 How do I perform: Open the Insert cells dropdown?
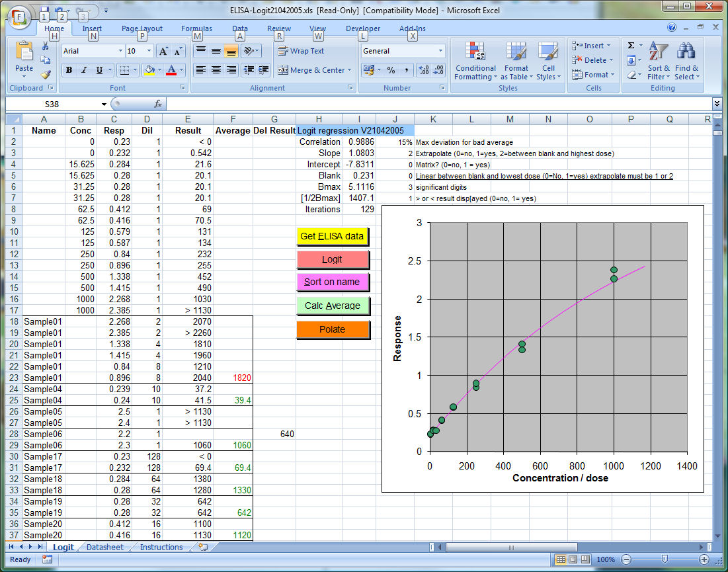[591, 46]
